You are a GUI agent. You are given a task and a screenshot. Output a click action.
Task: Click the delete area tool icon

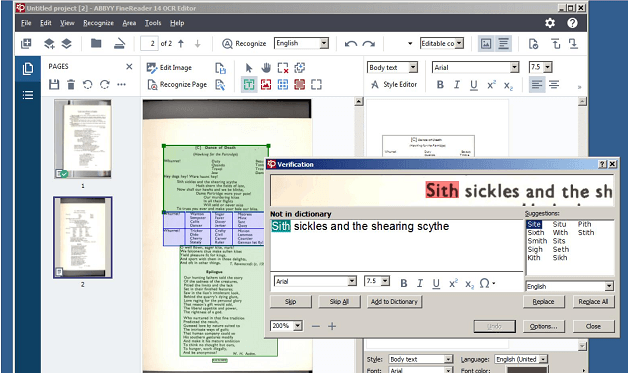click(x=283, y=68)
